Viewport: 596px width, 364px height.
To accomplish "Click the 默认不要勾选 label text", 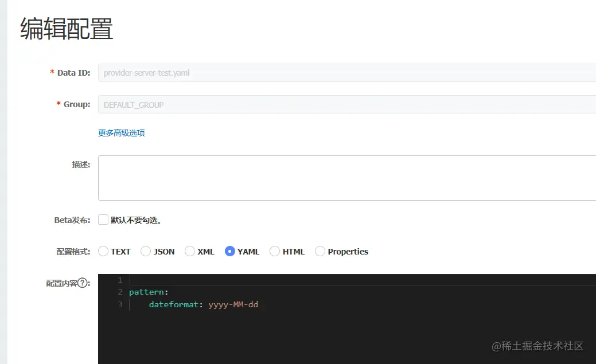I will (x=136, y=220).
